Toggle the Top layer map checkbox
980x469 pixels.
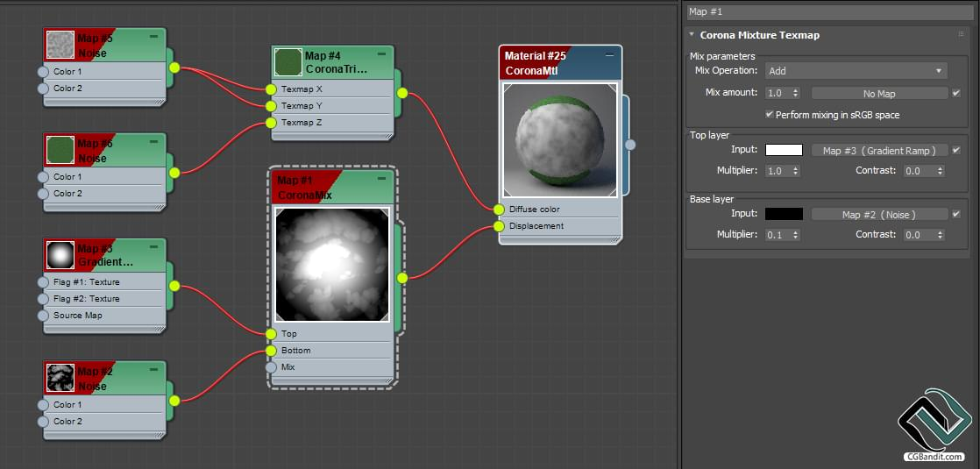pos(955,150)
